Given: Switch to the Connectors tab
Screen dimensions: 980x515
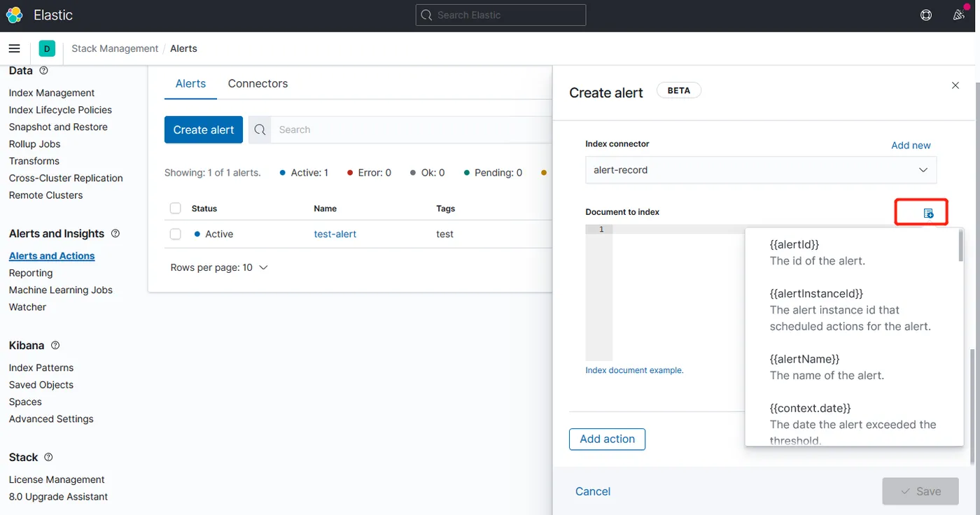Looking at the screenshot, I should point(258,83).
